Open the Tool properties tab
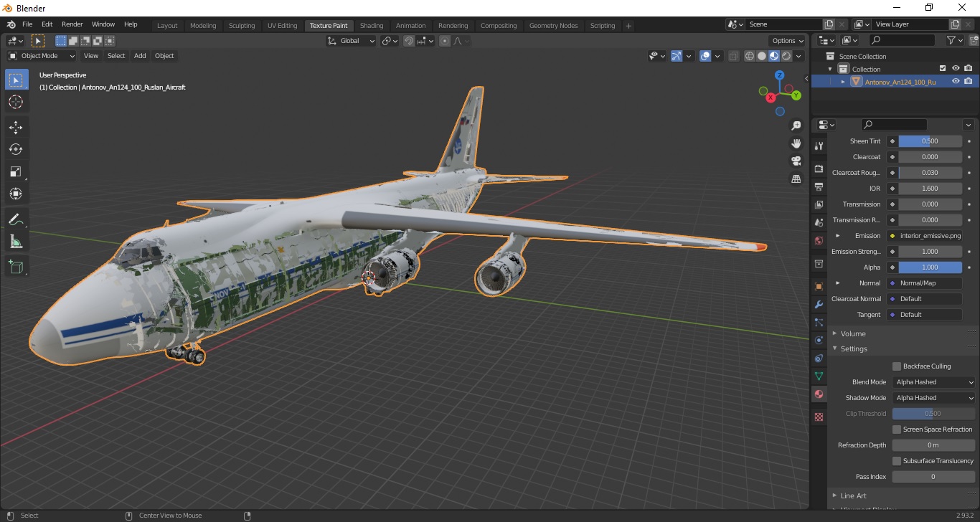The height and width of the screenshot is (522, 980). pyautogui.click(x=819, y=146)
